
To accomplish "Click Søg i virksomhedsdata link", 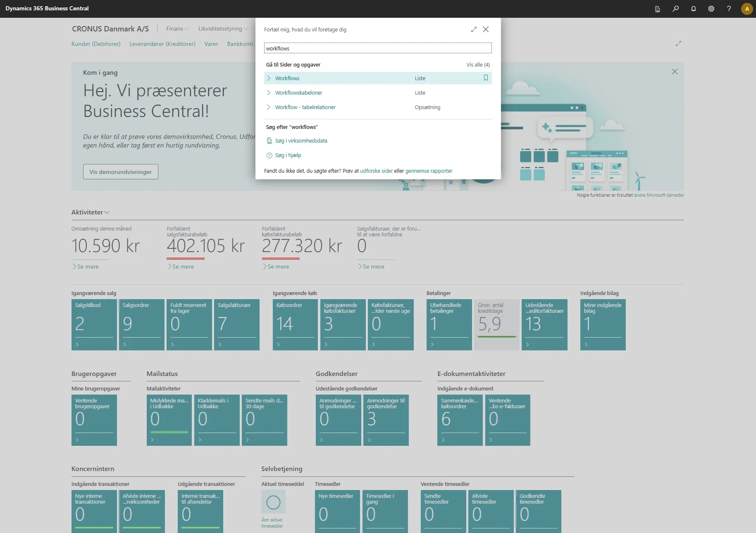I will pos(301,141).
